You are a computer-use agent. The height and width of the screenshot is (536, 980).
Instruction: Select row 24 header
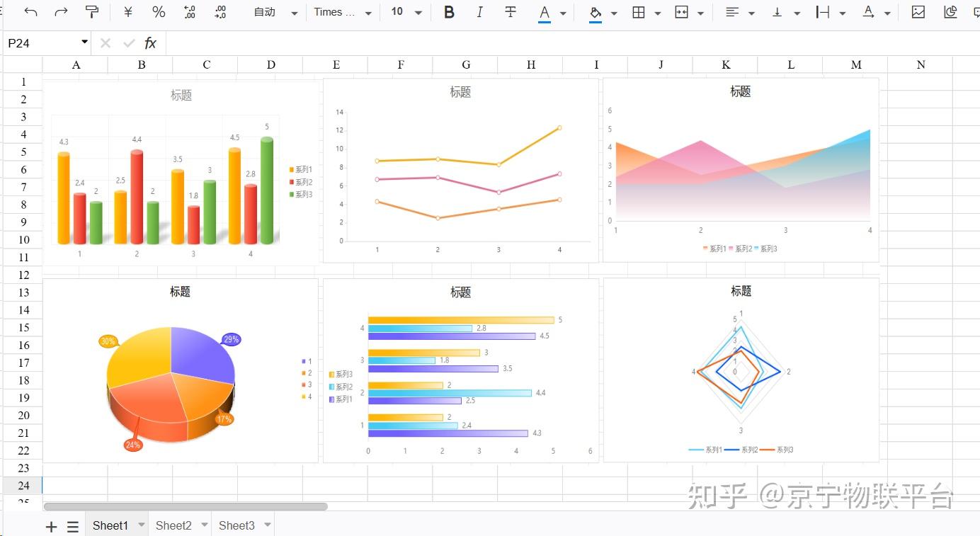click(23, 485)
